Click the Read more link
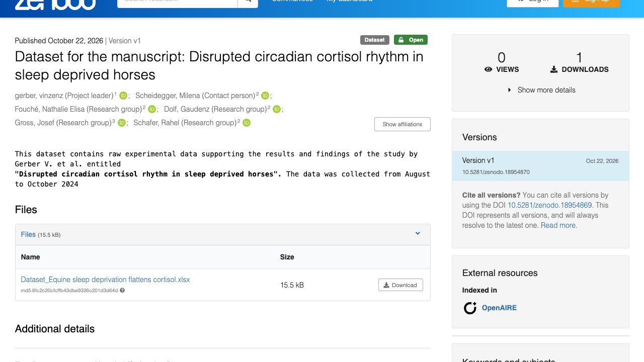644x362 pixels. click(559, 225)
